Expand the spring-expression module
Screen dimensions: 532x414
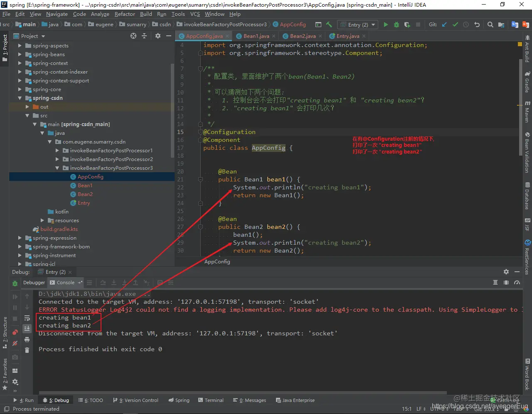tap(20, 238)
